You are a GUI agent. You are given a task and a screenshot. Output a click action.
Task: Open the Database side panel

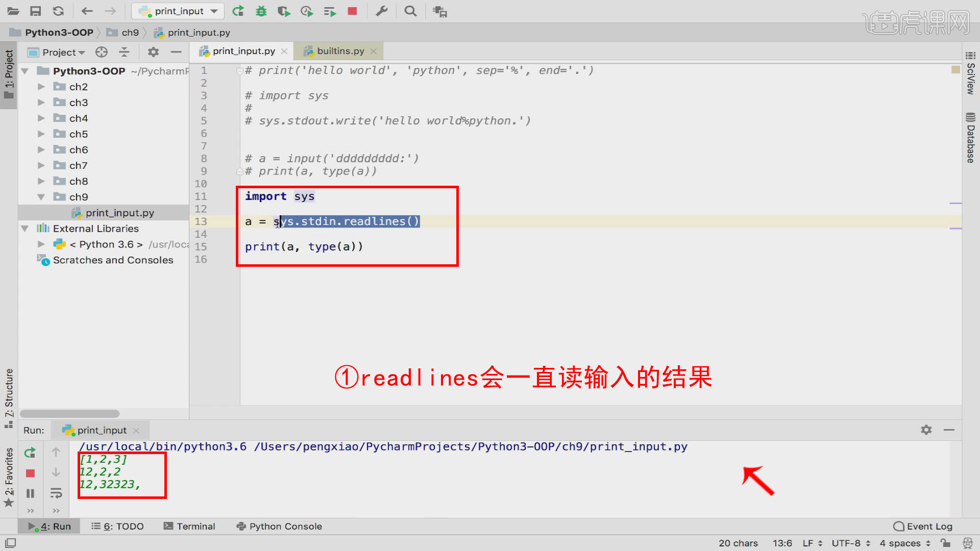(x=970, y=138)
